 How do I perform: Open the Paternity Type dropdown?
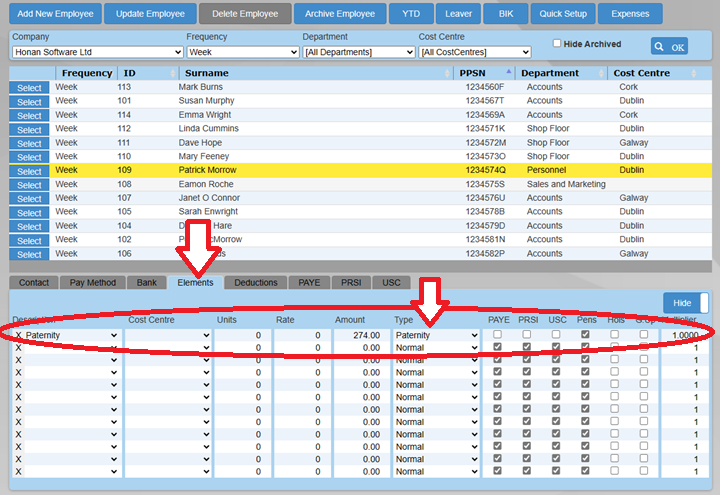[436, 336]
